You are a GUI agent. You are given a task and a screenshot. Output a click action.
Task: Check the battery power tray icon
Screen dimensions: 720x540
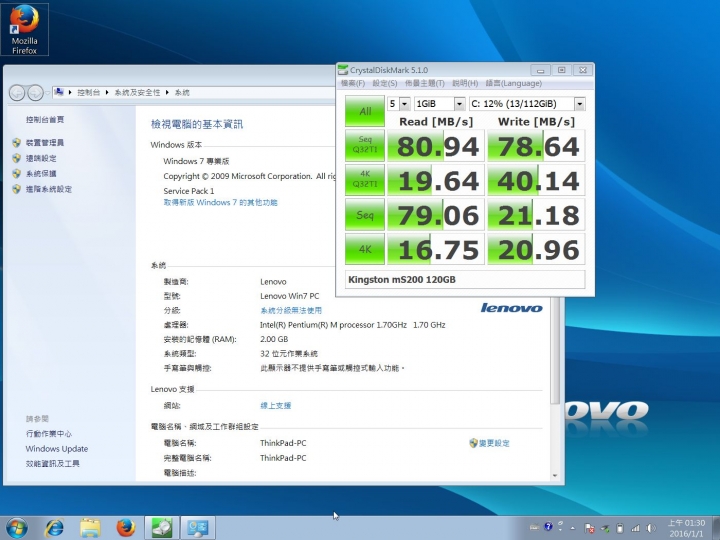[x=620, y=528]
